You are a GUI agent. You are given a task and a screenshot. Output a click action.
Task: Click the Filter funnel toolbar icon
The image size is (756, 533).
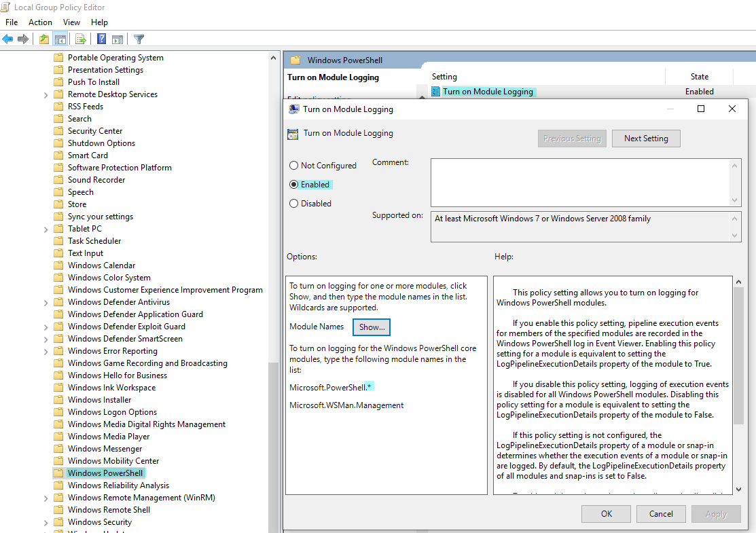click(139, 39)
